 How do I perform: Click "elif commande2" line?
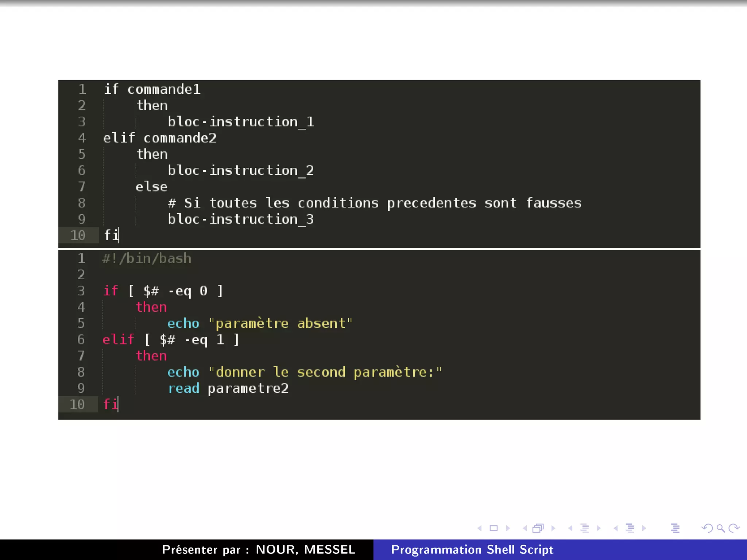point(160,138)
